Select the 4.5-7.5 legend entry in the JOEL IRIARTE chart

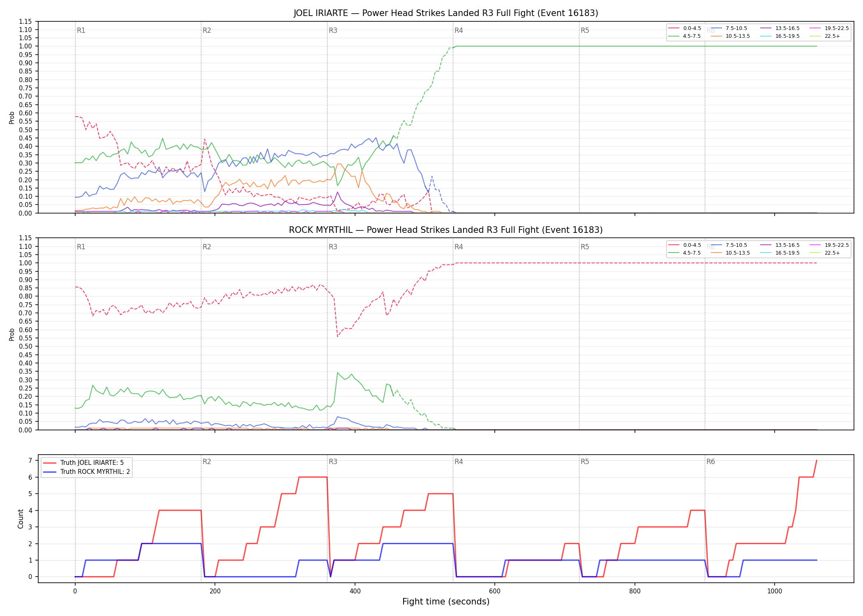coord(685,36)
